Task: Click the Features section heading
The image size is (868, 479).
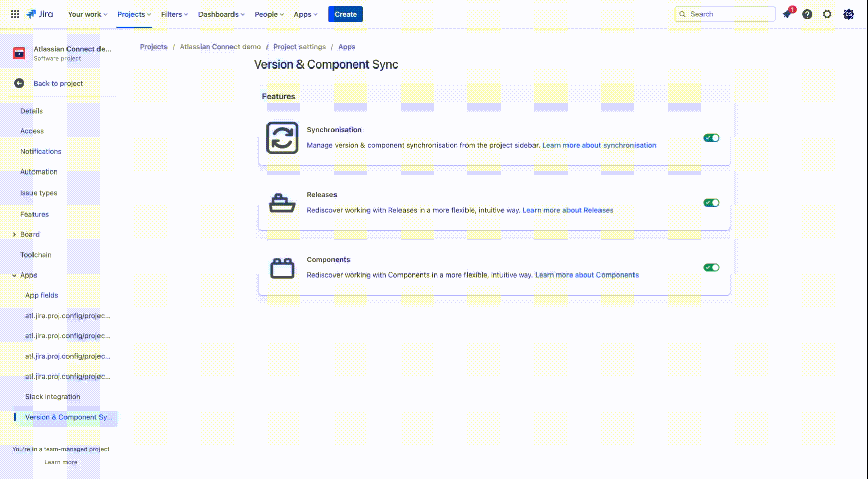Action: click(279, 96)
